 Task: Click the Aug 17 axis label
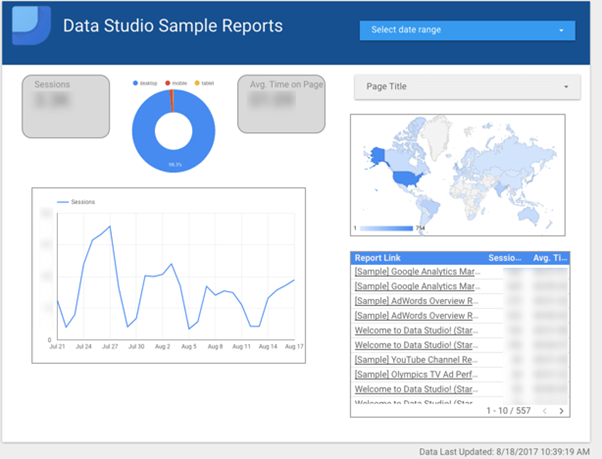[x=294, y=347]
